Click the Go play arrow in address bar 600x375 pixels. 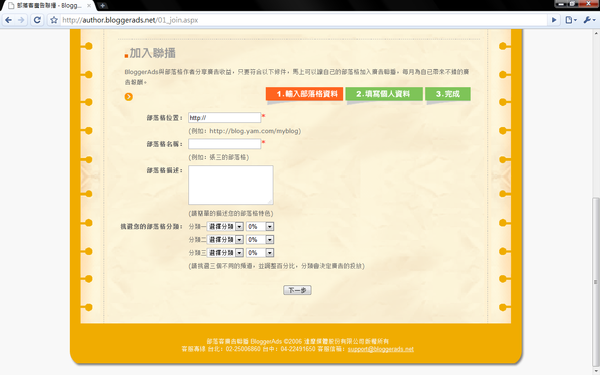tap(554, 20)
